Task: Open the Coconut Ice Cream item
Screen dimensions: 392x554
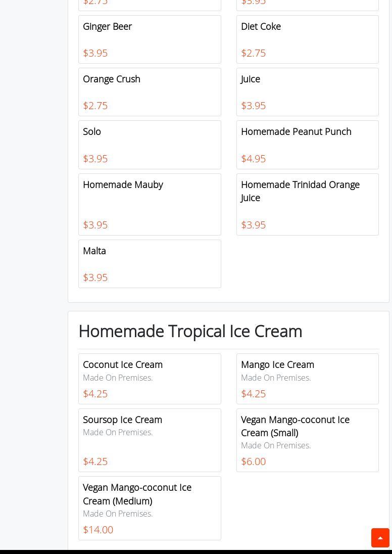Action: 150,379
